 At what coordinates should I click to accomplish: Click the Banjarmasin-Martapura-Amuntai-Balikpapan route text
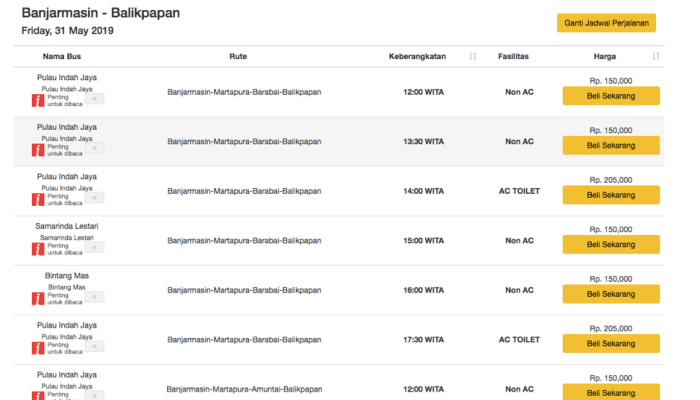point(244,389)
